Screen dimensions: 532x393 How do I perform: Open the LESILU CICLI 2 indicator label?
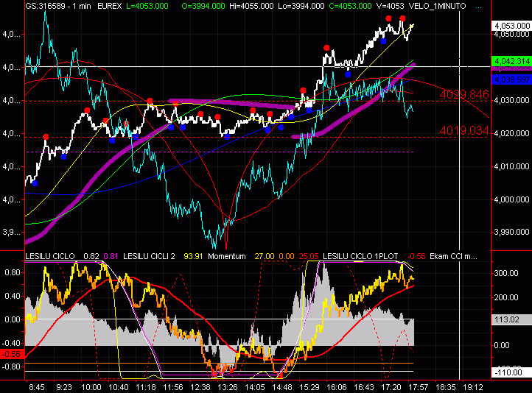[149, 256]
